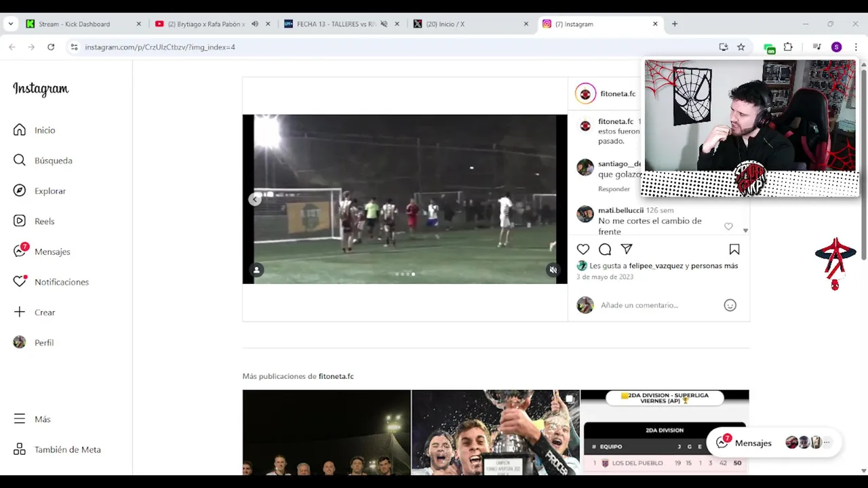Viewport: 868px width, 488px height.
Task: Like the post with heart icon
Action: (x=583, y=249)
